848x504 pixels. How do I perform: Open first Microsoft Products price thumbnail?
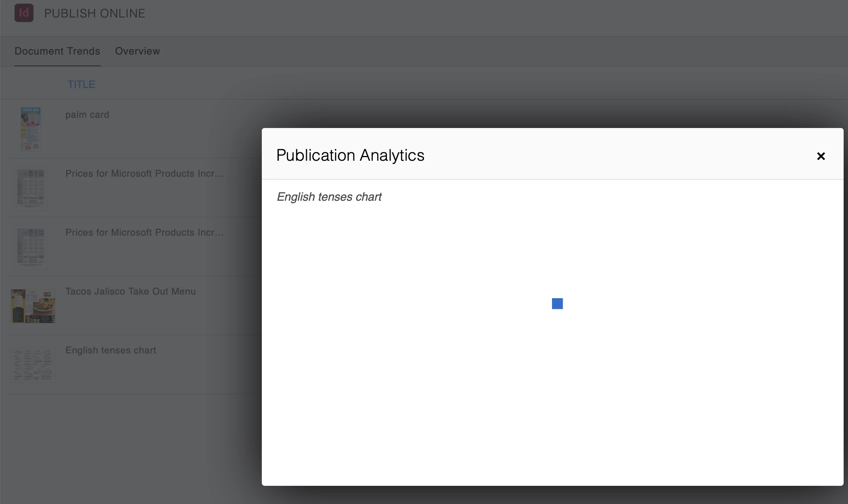tap(31, 188)
